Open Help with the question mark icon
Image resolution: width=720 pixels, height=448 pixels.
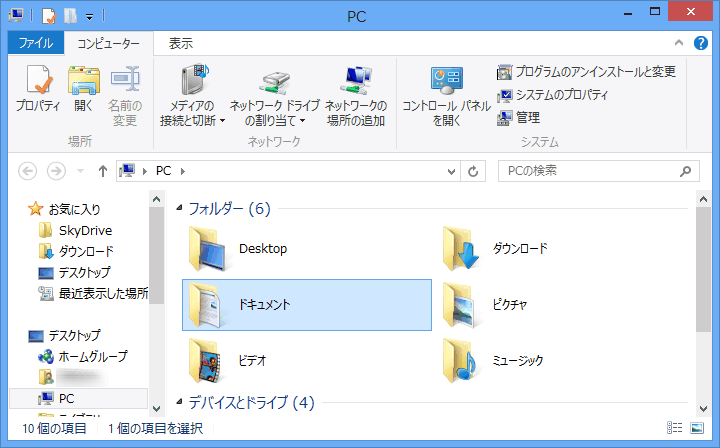701,43
